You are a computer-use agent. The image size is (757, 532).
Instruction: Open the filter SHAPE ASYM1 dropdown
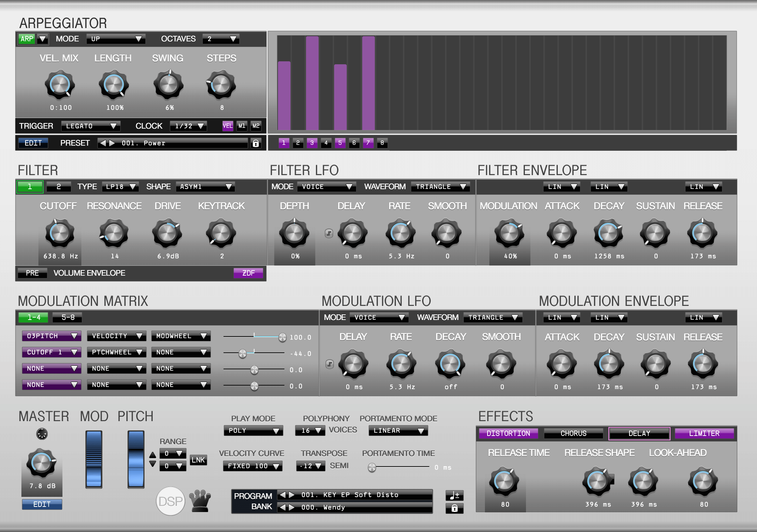(205, 187)
